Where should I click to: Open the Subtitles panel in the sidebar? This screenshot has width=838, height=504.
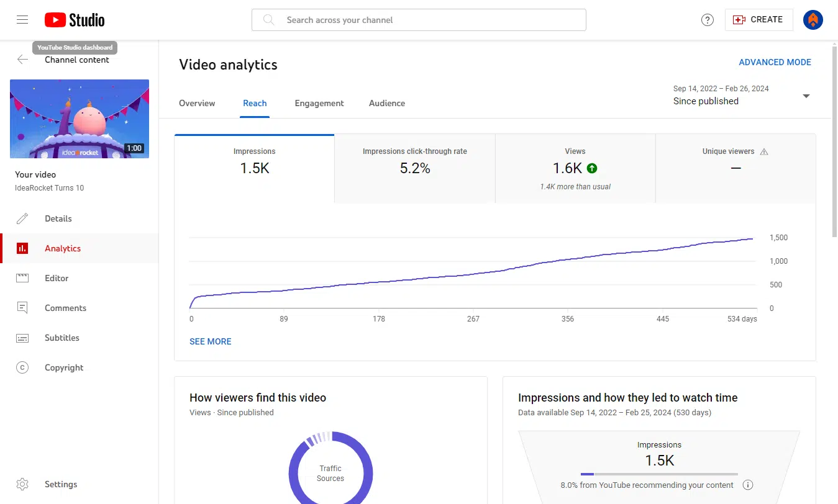pyautogui.click(x=22, y=338)
